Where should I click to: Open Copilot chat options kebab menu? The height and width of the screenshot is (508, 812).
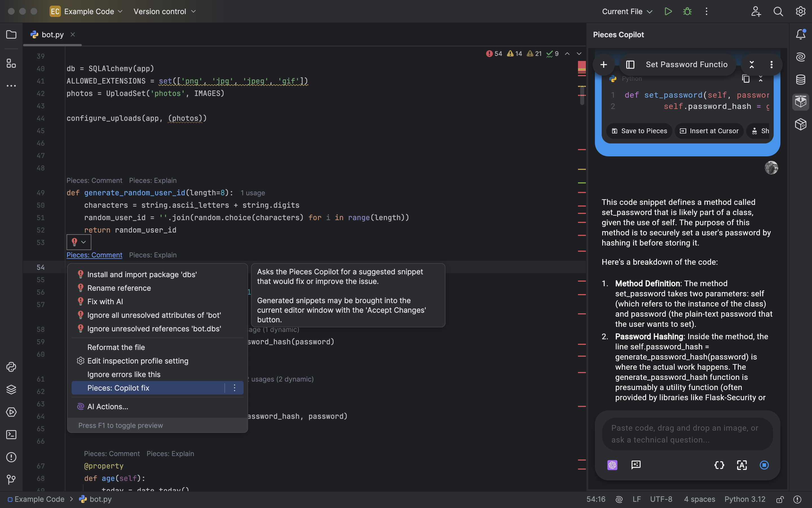[x=771, y=65]
